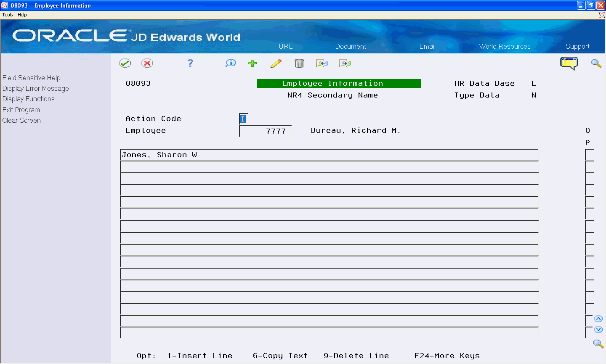The height and width of the screenshot is (364, 606).
Task: Select Exit Program in the sidebar
Action: [x=21, y=110]
